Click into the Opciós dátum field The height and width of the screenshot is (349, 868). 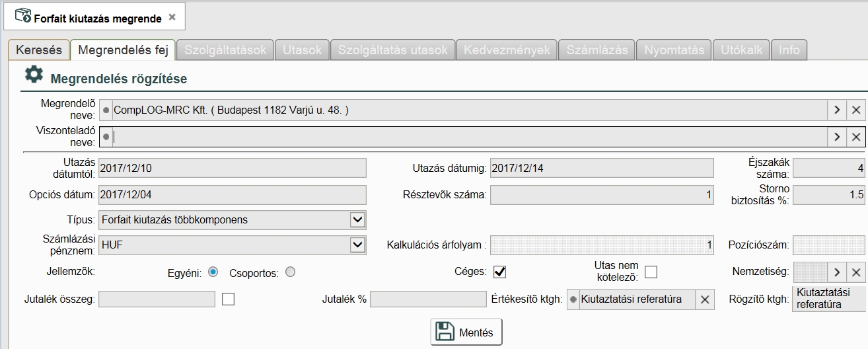231,195
